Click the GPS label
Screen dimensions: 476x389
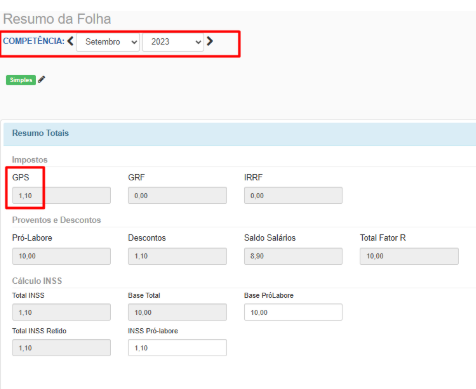click(21, 177)
